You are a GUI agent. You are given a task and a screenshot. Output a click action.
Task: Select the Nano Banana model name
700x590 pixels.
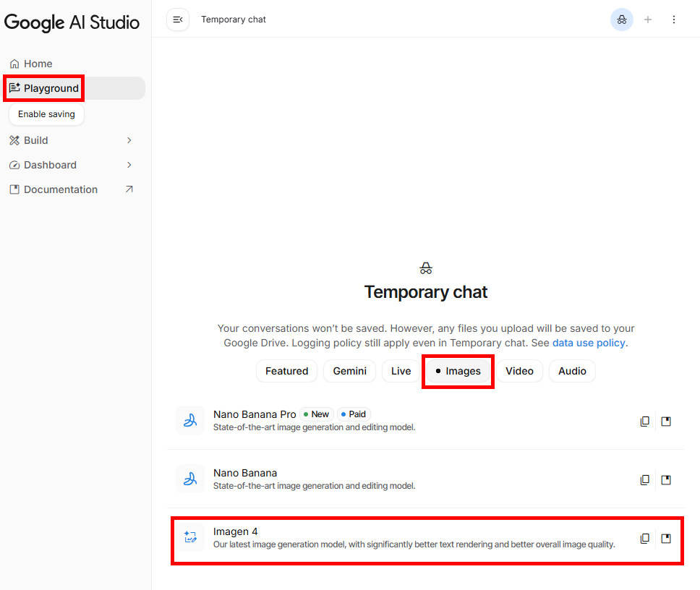click(245, 473)
